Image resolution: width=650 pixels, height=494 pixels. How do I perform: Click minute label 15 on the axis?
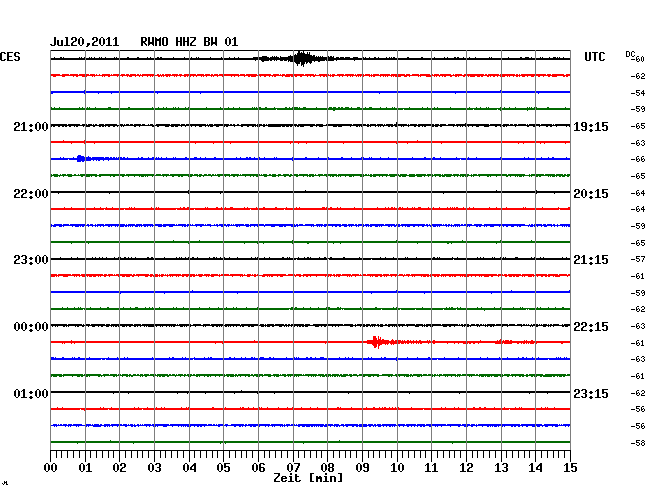[x=570, y=468]
